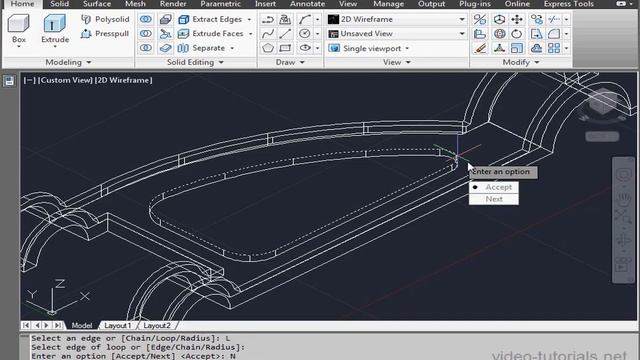Viewport: 640px width, 360px height.
Task: Expand the Separate dropdown arrow
Action: tap(232, 48)
